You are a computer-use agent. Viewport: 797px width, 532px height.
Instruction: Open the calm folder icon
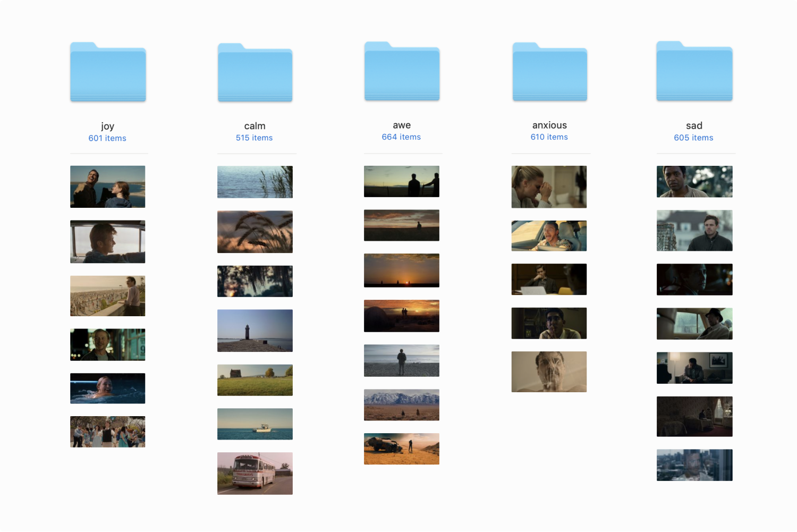point(255,73)
